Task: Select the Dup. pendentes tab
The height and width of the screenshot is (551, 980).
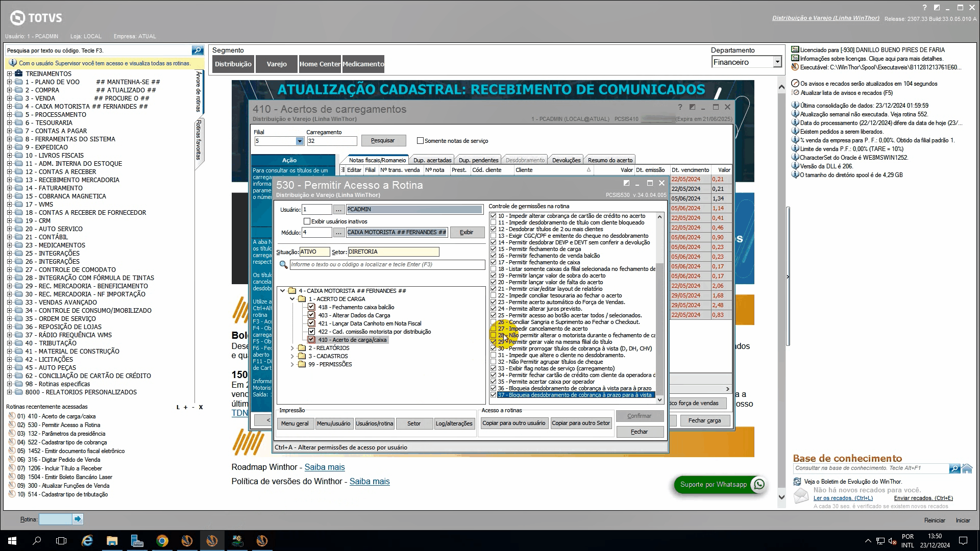Action: (x=478, y=160)
